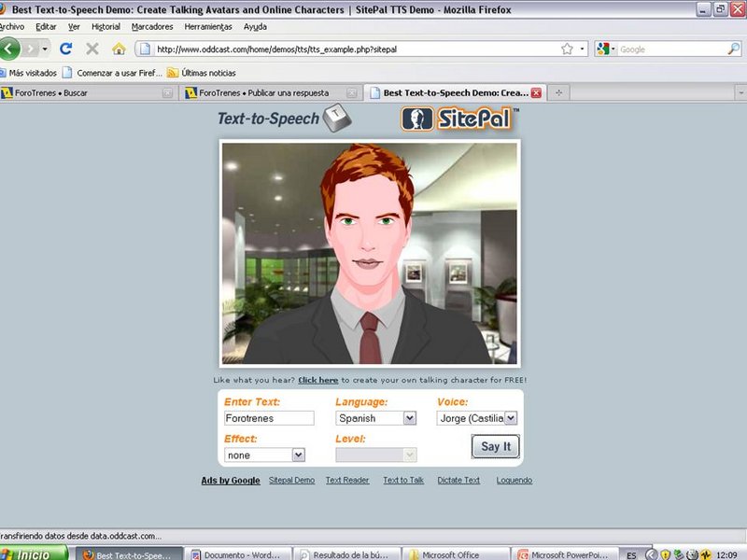The height and width of the screenshot is (560, 747).
Task: Open the Editar menu
Action: point(46,27)
